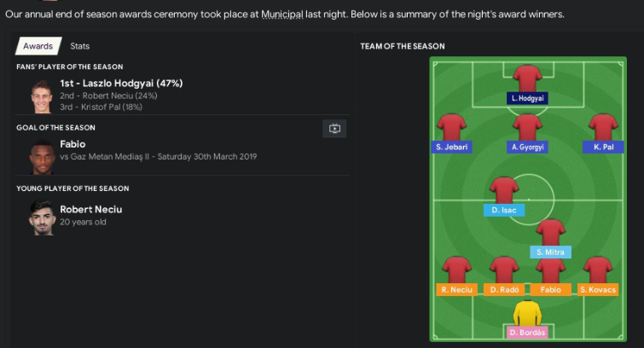
Task: Click the D. Radó defender label
Action: click(504, 290)
